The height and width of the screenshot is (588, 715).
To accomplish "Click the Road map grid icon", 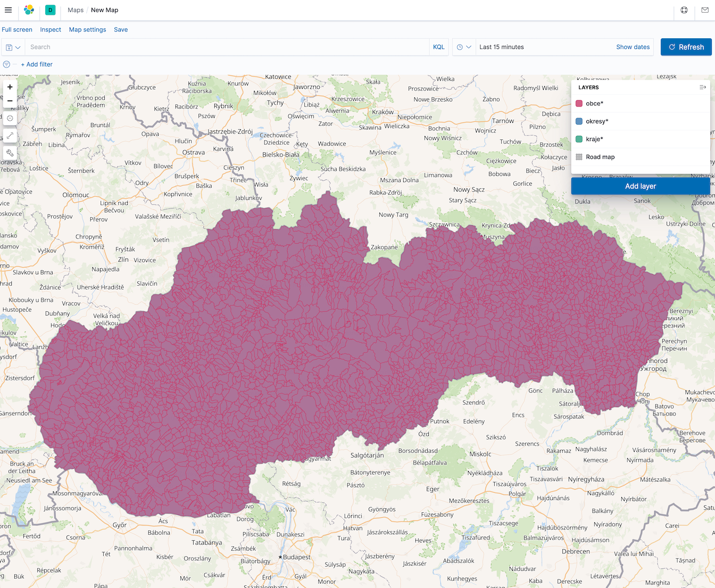I will (x=579, y=157).
